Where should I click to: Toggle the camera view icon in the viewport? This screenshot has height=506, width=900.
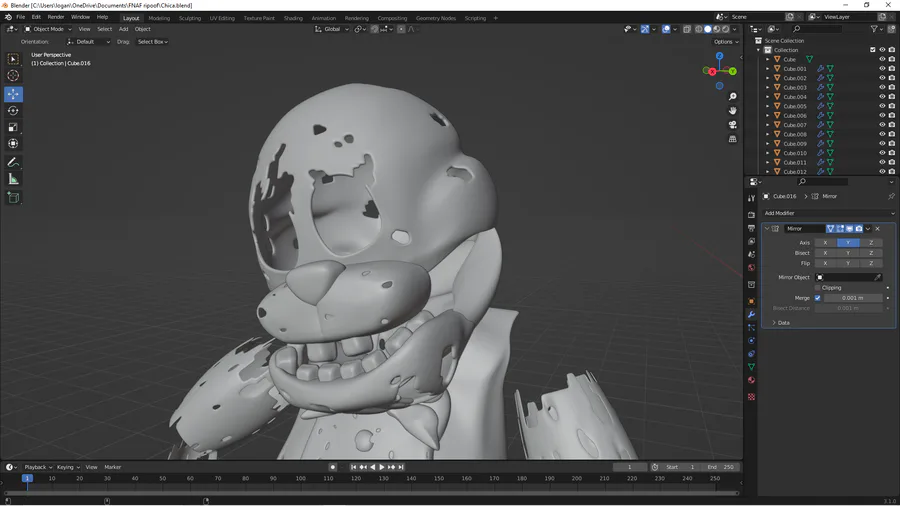click(732, 125)
